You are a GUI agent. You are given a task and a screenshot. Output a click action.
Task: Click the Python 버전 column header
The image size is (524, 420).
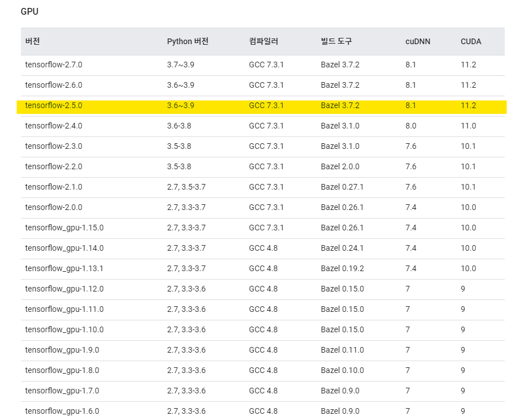click(x=187, y=41)
